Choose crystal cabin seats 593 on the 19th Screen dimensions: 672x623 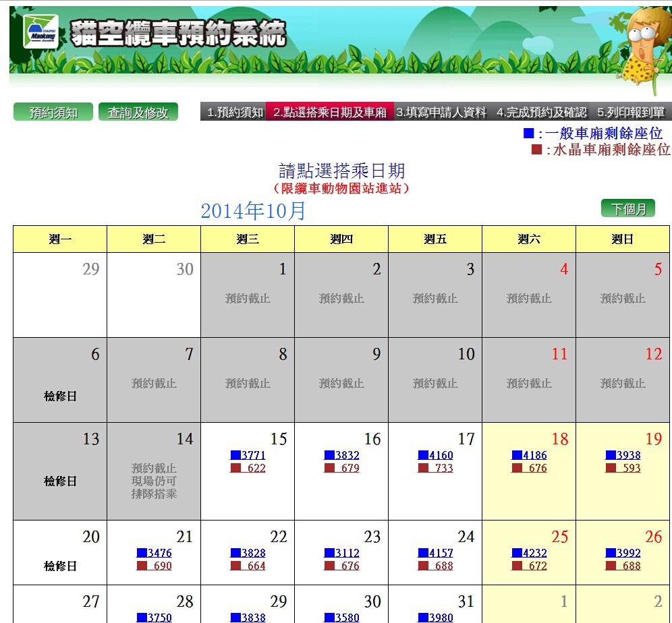pyautogui.click(x=623, y=468)
